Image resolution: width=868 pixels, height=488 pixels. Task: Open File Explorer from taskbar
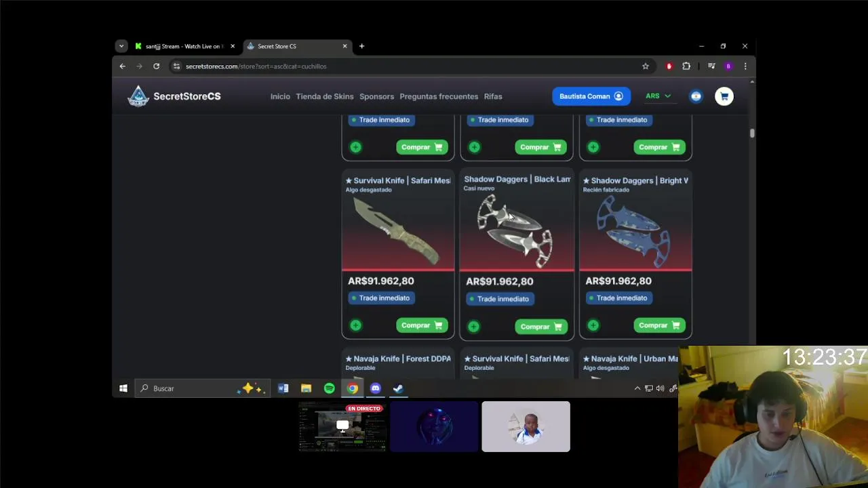coord(307,388)
